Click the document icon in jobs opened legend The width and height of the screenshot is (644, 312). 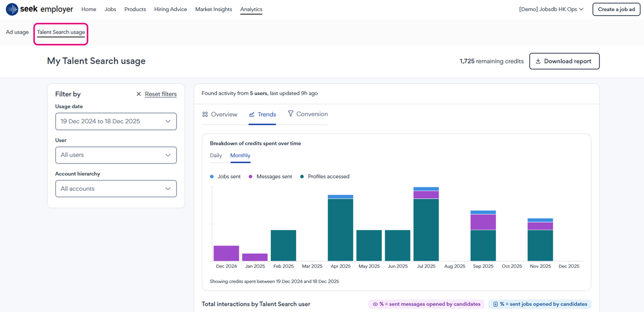point(495,304)
